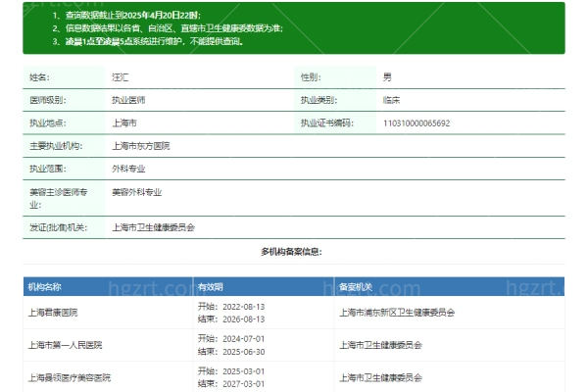This screenshot has height=392, width=588.
Task: Select institution row 上海曼领医疗美容医院
Action: point(70,377)
